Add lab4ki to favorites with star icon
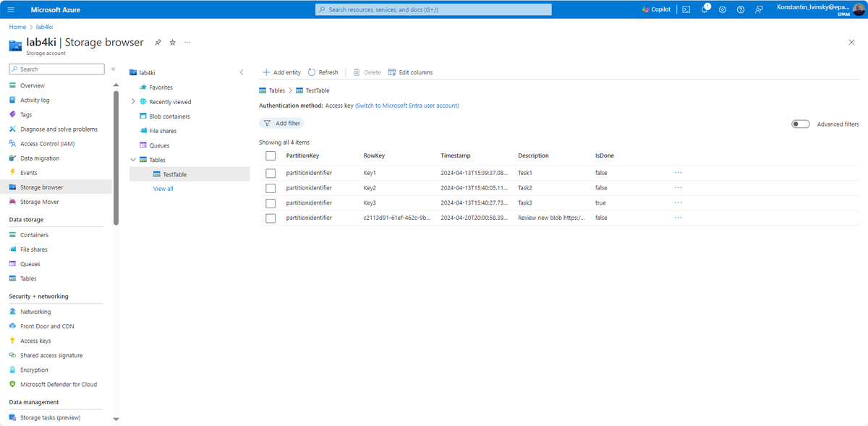The image size is (868, 426). (x=172, y=43)
